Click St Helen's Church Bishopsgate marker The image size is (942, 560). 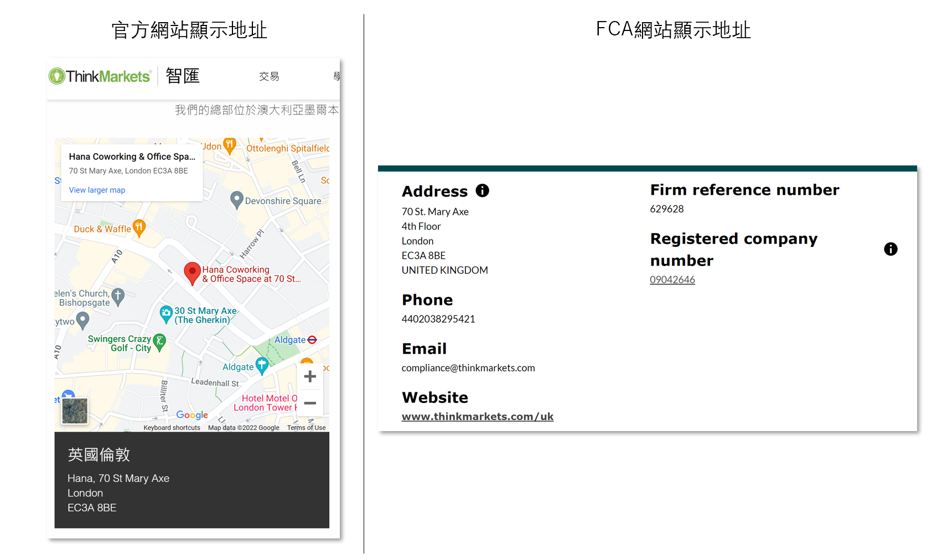click(117, 297)
